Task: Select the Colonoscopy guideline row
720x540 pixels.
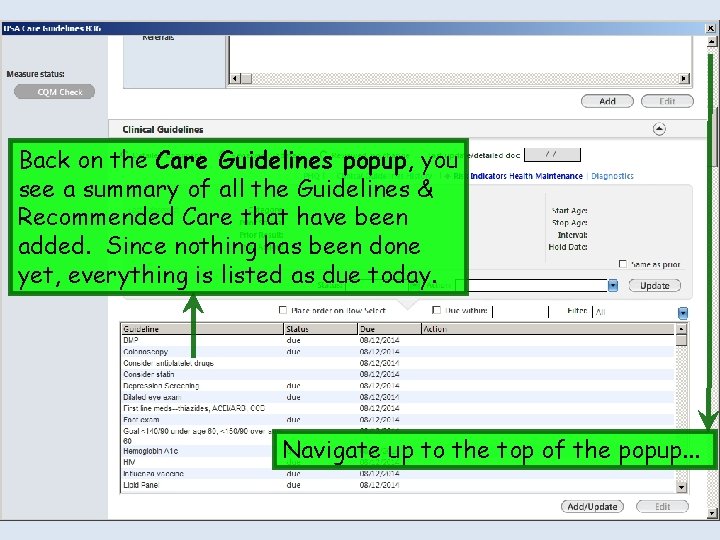Action: (x=398, y=352)
